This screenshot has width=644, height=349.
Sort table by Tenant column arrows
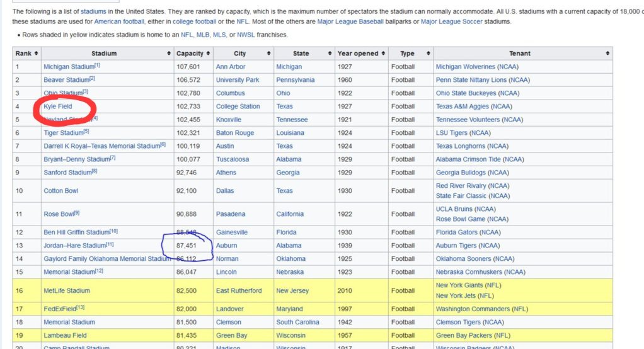[x=607, y=54]
